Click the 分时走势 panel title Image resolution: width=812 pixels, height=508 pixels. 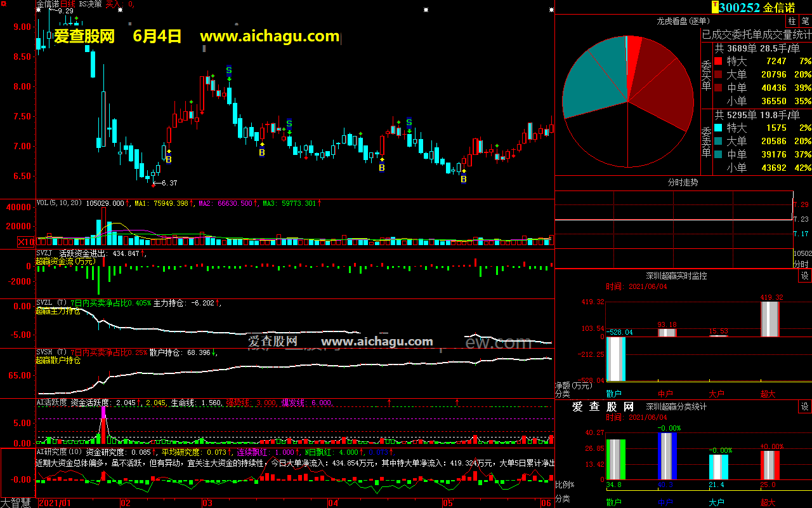coord(683,182)
